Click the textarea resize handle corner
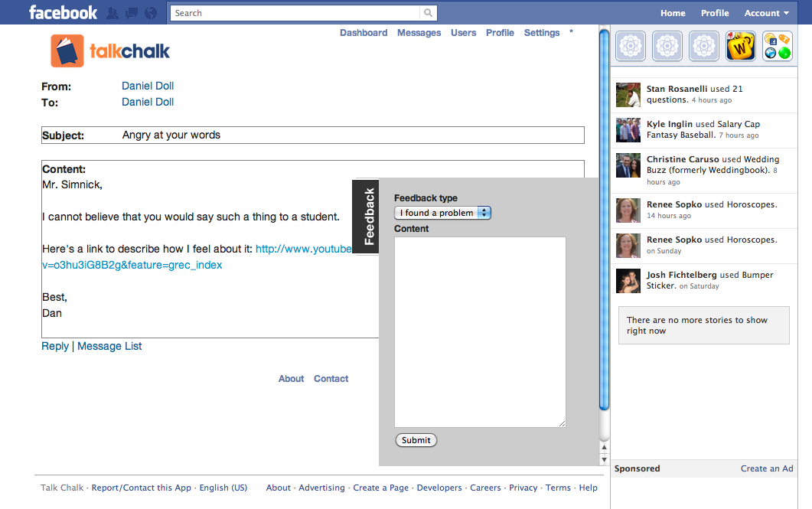The width and height of the screenshot is (812, 509). [x=562, y=423]
